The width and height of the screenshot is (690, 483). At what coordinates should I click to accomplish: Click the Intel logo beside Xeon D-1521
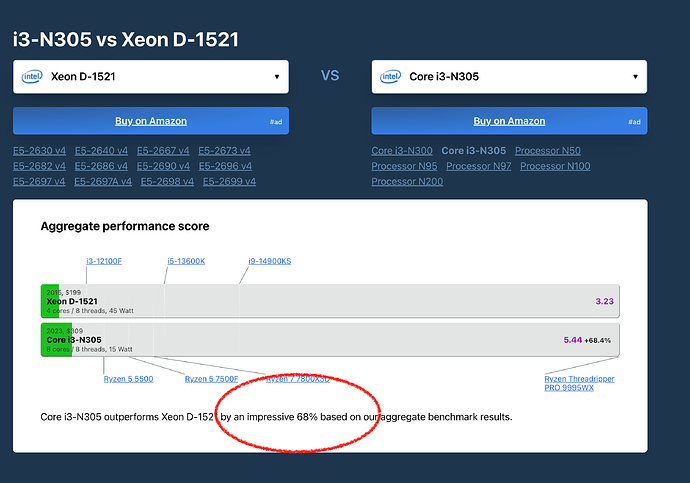point(32,77)
